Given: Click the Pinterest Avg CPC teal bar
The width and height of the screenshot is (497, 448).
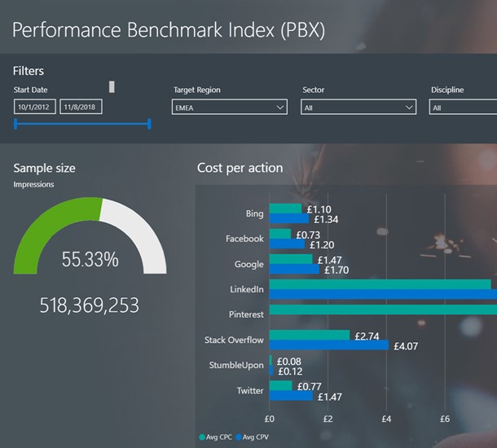Looking at the screenshot, I should pos(383,310).
